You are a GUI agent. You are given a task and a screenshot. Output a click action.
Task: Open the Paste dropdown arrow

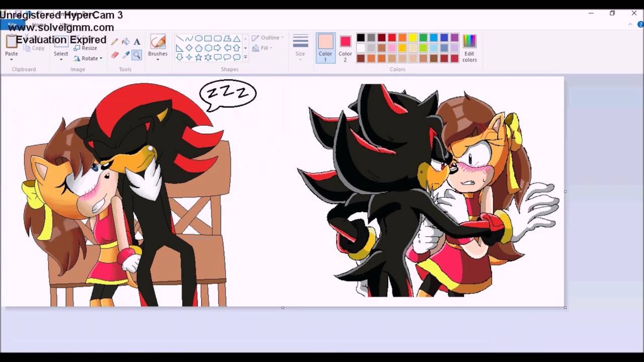pos(11,59)
